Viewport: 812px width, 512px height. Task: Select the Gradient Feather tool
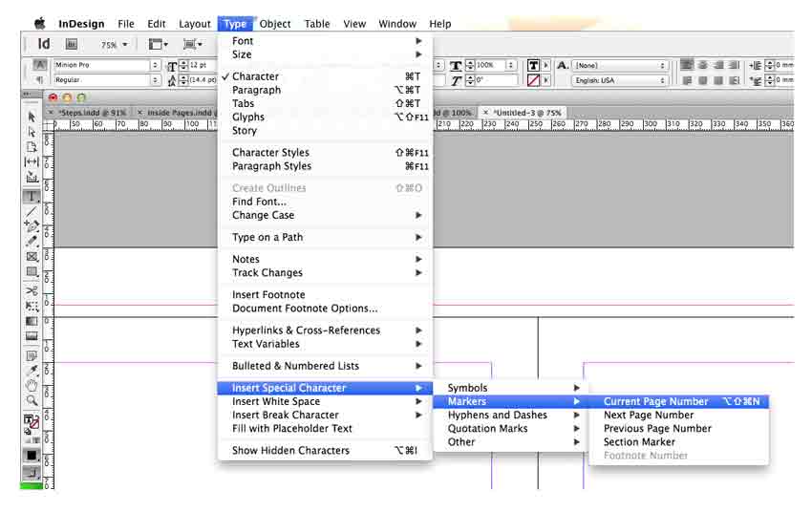tap(32, 336)
